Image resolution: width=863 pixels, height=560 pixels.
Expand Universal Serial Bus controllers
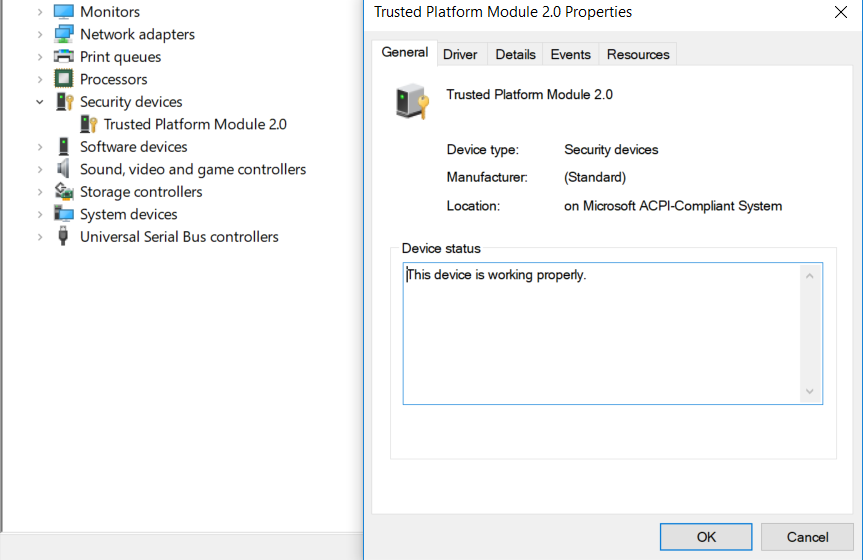(x=40, y=237)
